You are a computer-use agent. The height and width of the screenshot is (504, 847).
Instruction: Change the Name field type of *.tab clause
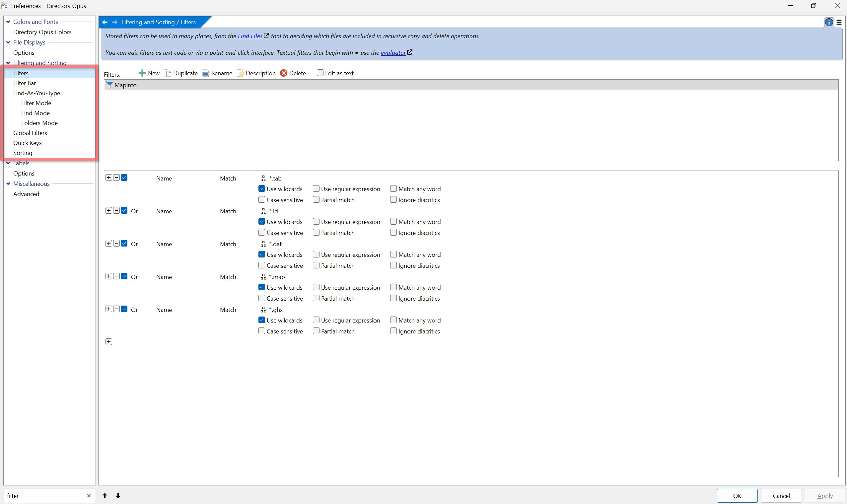coord(164,178)
